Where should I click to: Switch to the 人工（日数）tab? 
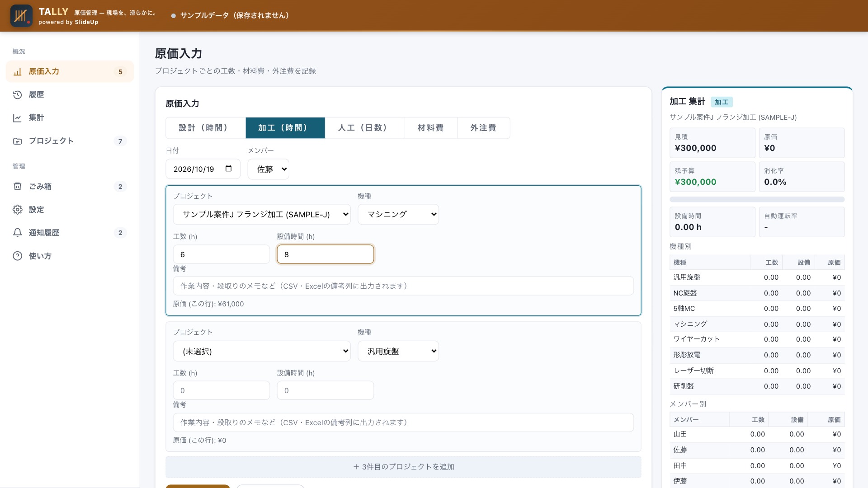tap(365, 128)
